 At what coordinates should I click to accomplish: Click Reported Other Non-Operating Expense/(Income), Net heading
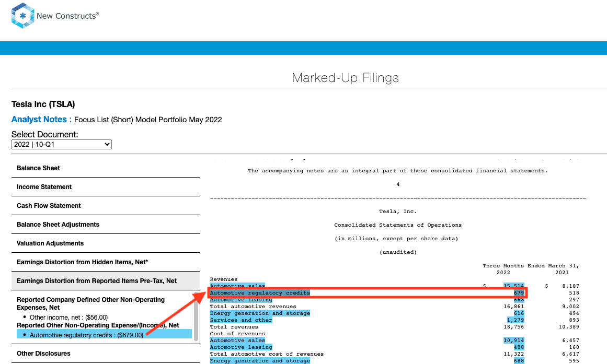[98, 325]
